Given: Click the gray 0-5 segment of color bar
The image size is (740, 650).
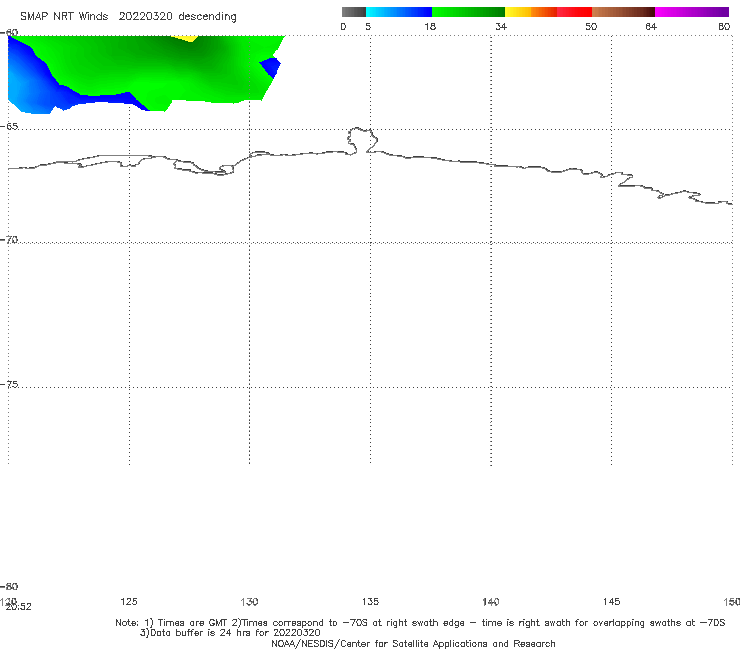Looking at the screenshot, I should click(x=354, y=12).
